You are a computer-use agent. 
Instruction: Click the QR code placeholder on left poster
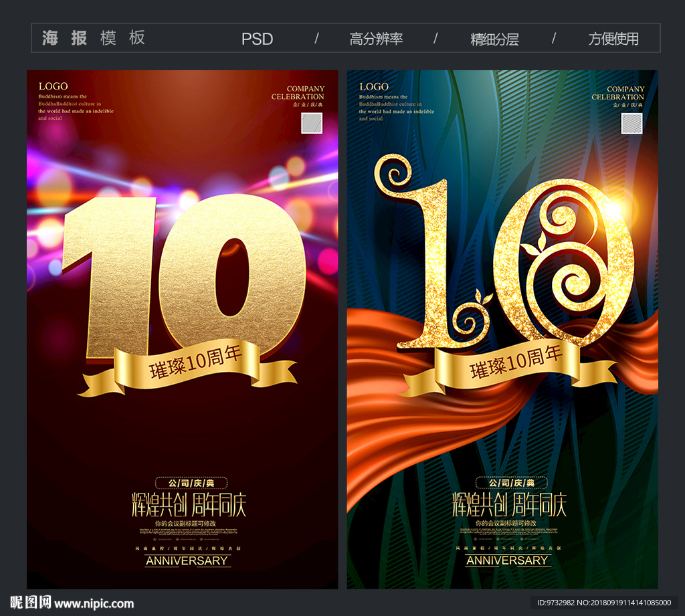[x=312, y=123]
